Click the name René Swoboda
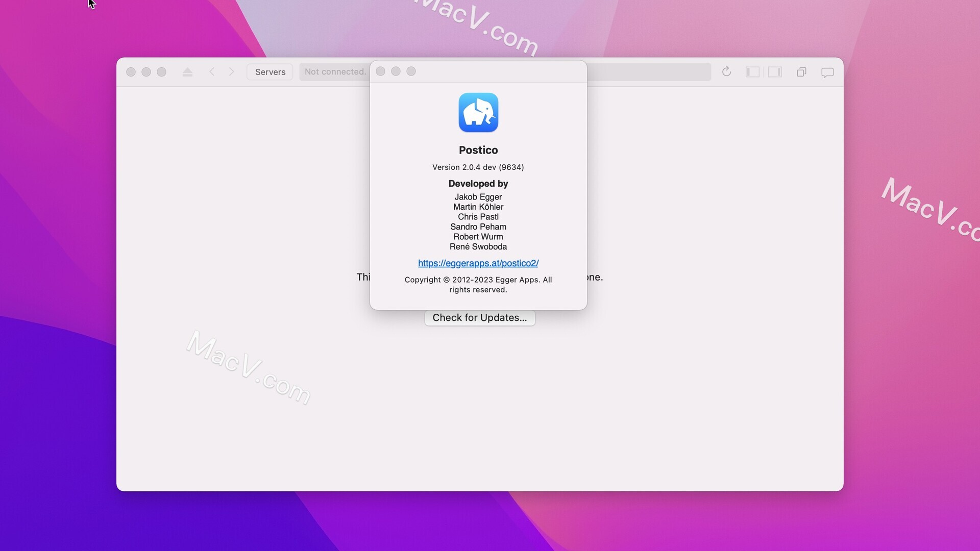 [478, 246]
